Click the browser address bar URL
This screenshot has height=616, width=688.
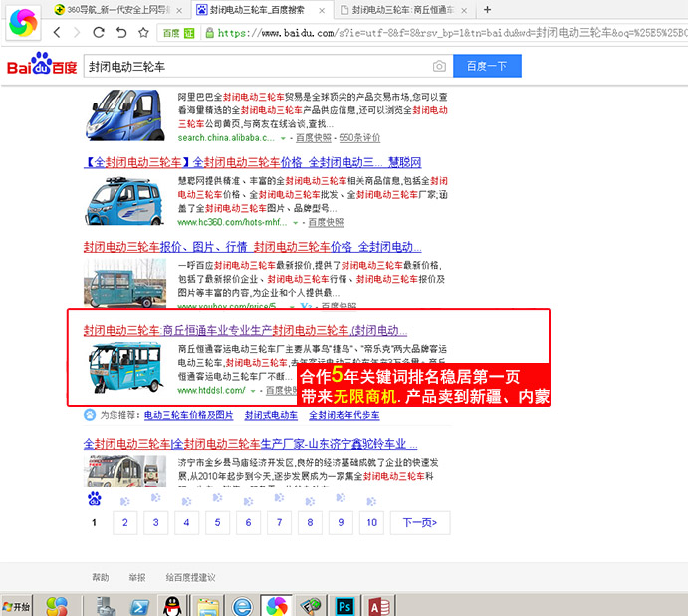click(452, 33)
